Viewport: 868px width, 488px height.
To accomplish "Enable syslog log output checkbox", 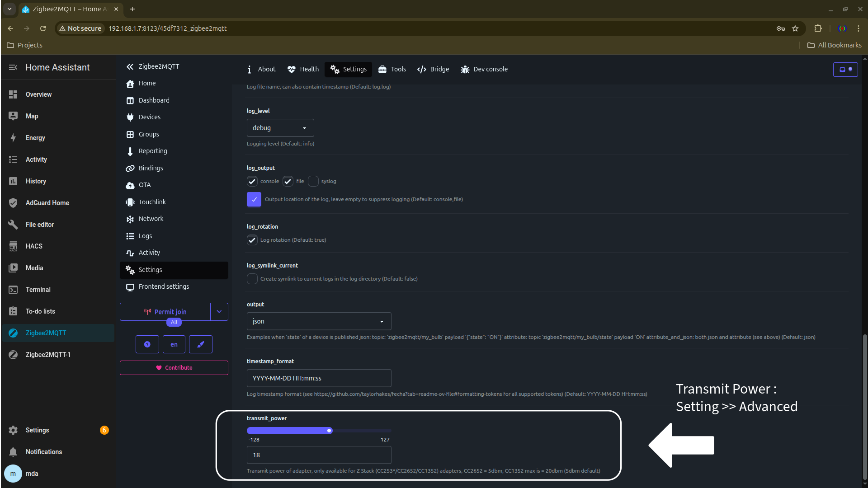I will pyautogui.click(x=313, y=181).
